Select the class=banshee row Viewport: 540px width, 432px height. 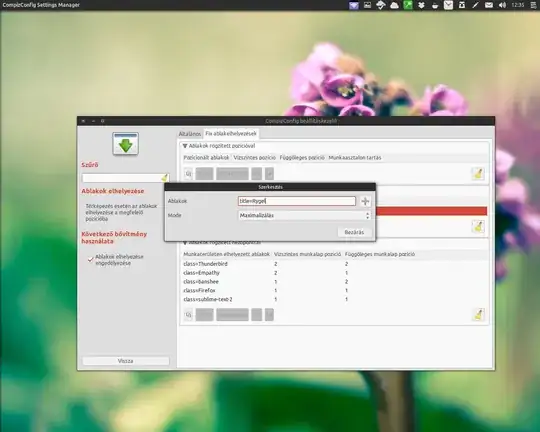tap(334, 282)
